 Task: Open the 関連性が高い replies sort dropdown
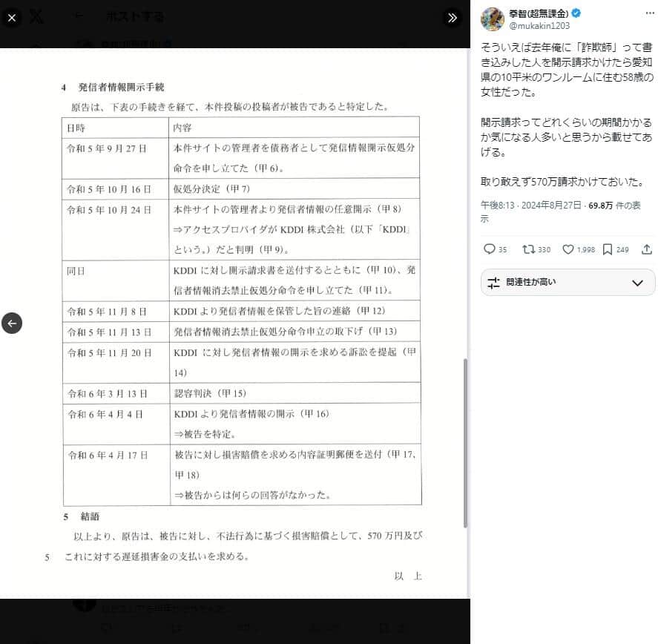click(567, 283)
